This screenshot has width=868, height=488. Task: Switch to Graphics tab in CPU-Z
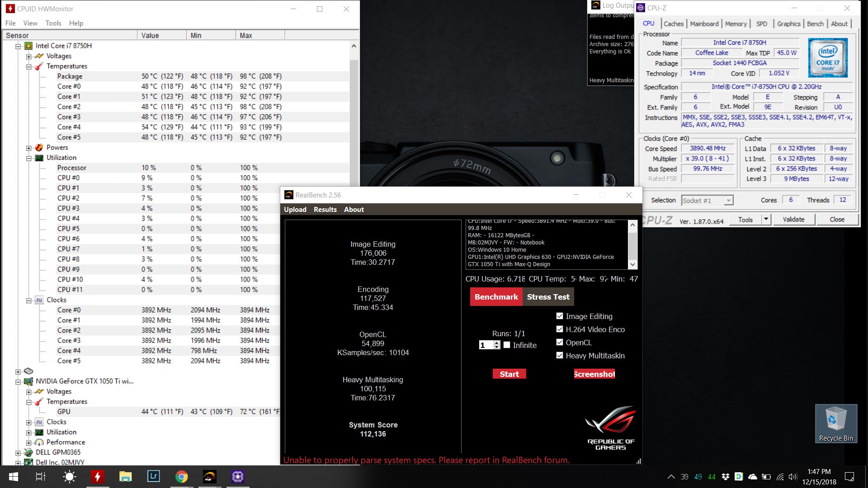pyautogui.click(x=788, y=24)
